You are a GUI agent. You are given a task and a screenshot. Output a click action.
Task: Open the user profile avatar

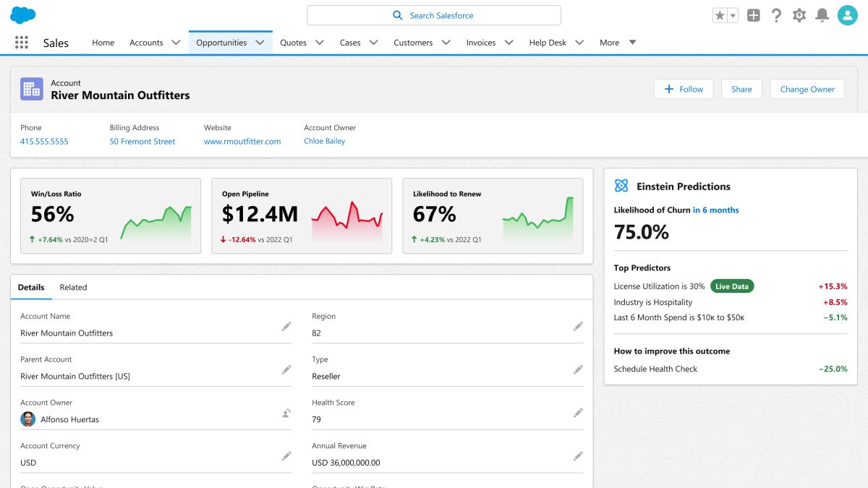click(x=847, y=15)
